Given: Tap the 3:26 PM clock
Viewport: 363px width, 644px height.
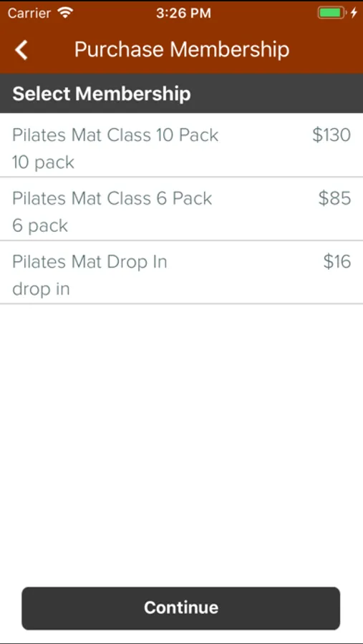Looking at the screenshot, I should [183, 13].
